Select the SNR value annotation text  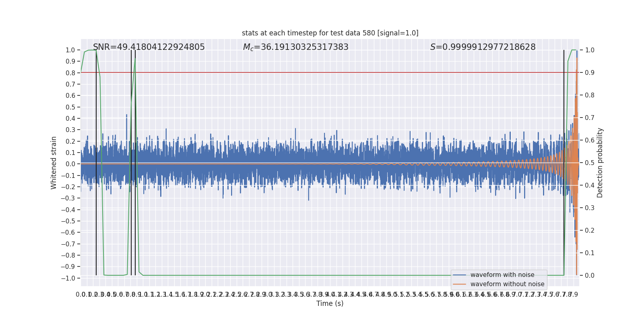click(x=149, y=47)
